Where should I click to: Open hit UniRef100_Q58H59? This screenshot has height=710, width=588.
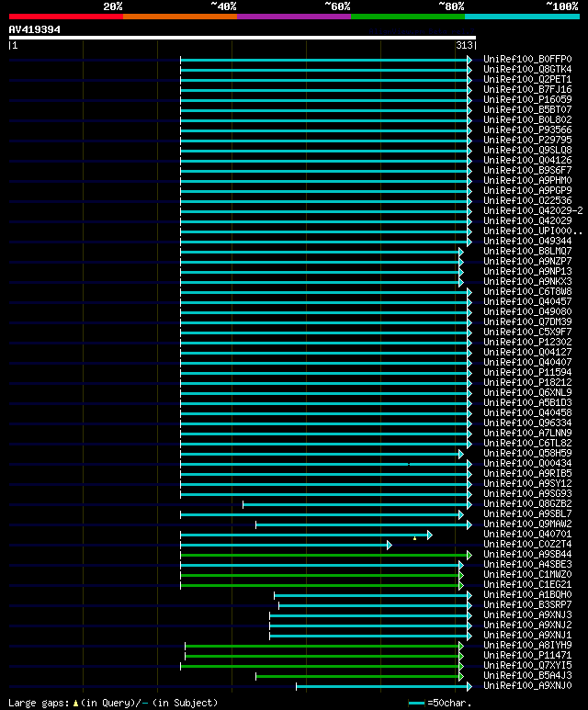pyautogui.click(x=527, y=453)
